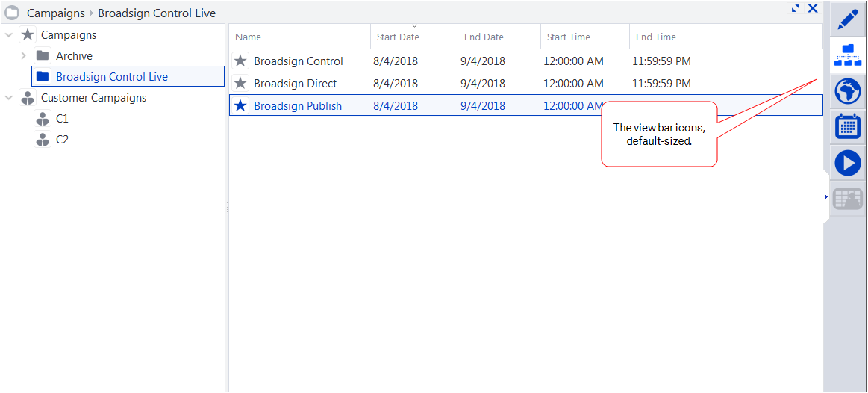Image resolution: width=868 pixels, height=393 pixels.
Task: Click the blue star icon beside Broadsign Publish
Action: (240, 105)
